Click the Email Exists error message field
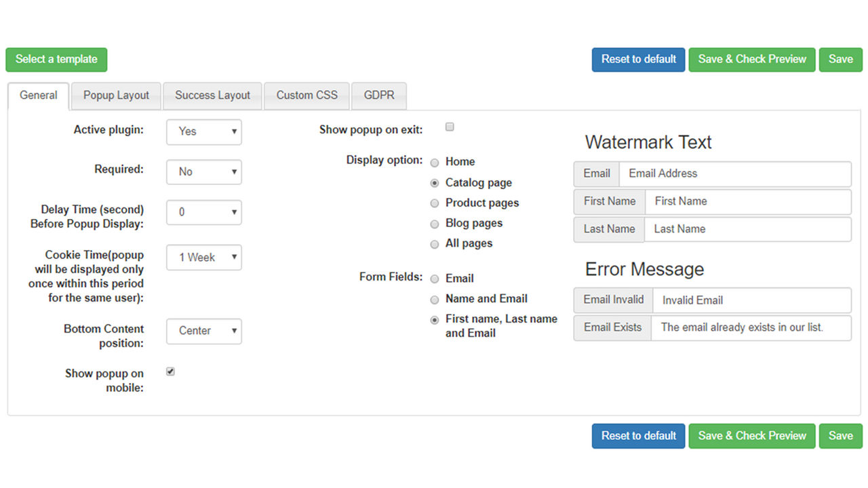Screen dimensions: 868x488 [751, 327]
